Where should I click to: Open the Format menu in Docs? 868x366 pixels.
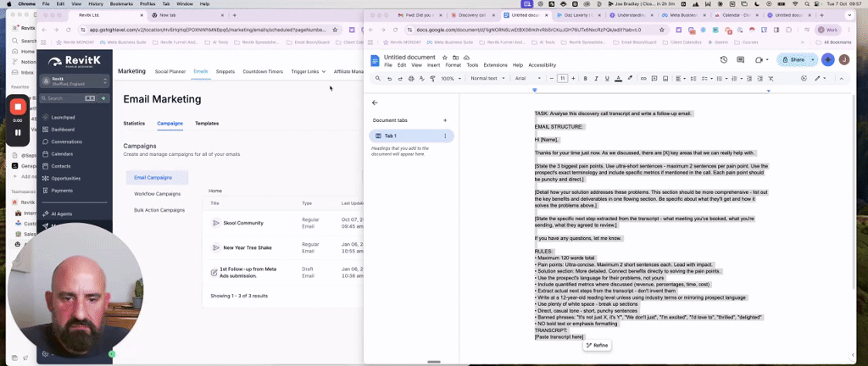453,65
